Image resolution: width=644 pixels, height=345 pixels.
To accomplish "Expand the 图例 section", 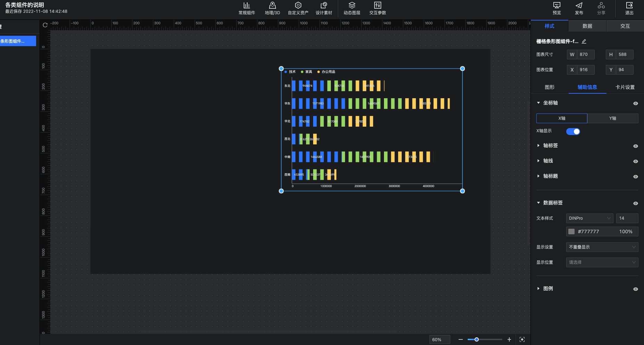I will coord(538,288).
